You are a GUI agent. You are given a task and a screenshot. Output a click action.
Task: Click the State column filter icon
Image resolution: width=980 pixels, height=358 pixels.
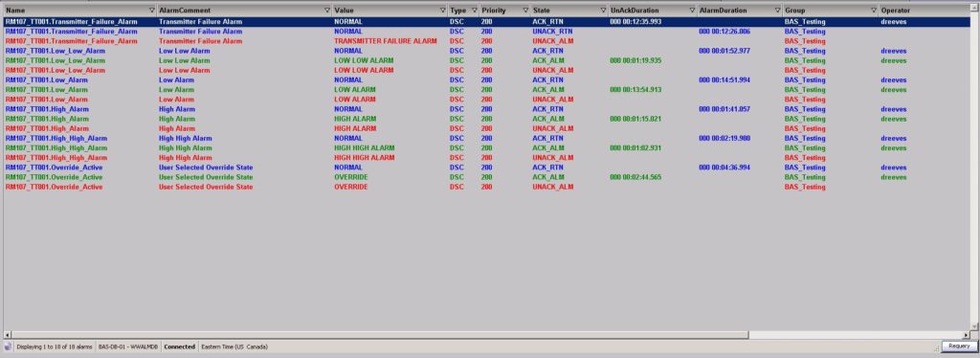point(603,11)
